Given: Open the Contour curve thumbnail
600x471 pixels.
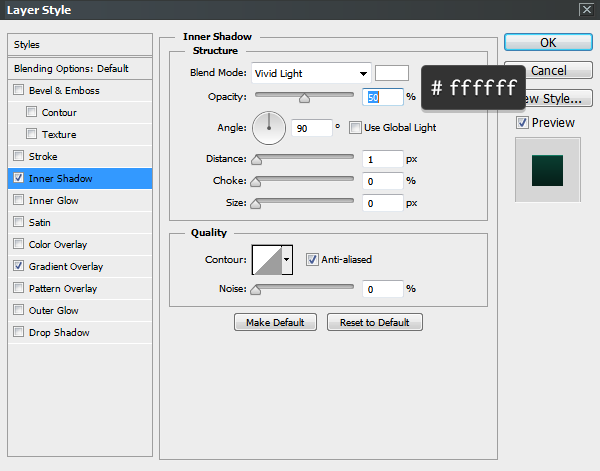Looking at the screenshot, I should [266, 260].
